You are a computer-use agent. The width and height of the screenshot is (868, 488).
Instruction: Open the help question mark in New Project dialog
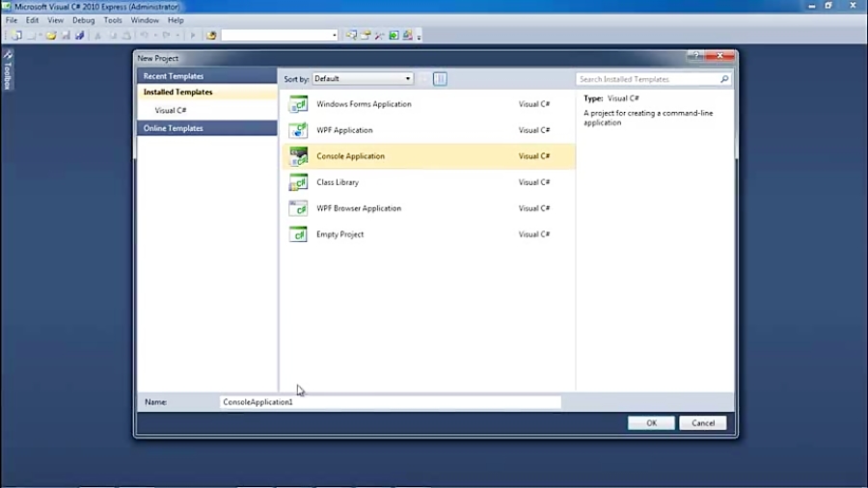click(x=695, y=55)
